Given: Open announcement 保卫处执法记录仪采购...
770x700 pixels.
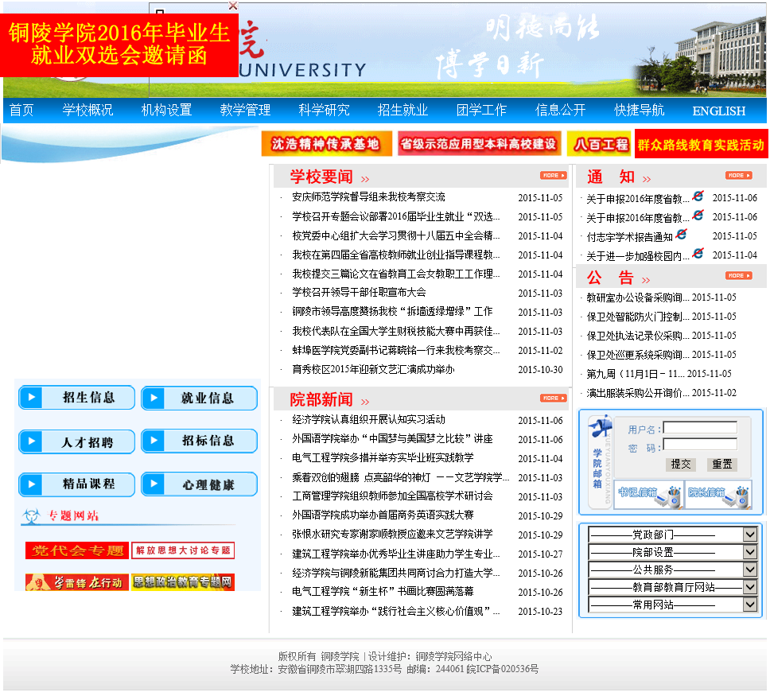Looking at the screenshot, I should [x=638, y=336].
